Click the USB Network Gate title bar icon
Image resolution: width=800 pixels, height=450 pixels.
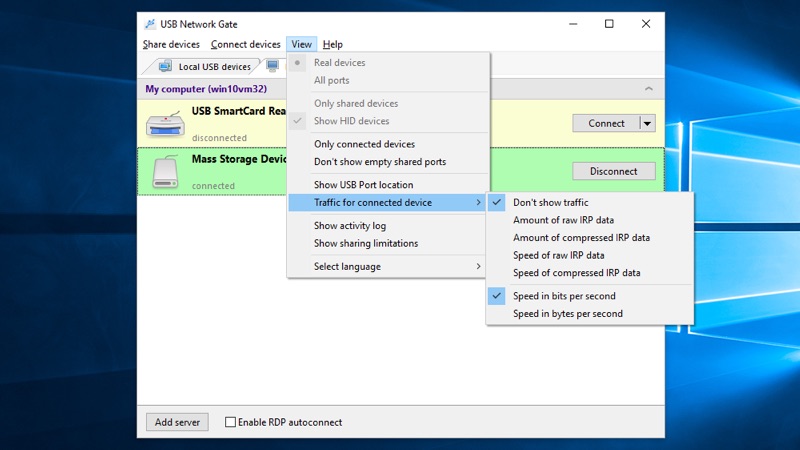(x=149, y=24)
